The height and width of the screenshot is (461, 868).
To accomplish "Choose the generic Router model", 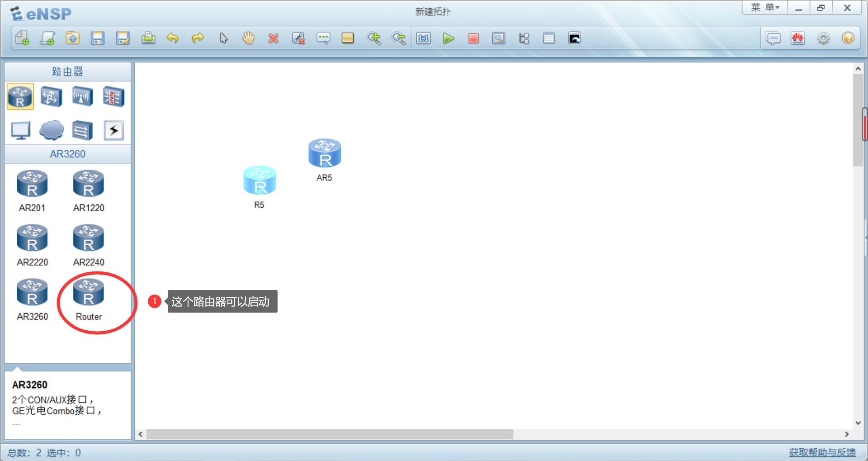I will (89, 299).
